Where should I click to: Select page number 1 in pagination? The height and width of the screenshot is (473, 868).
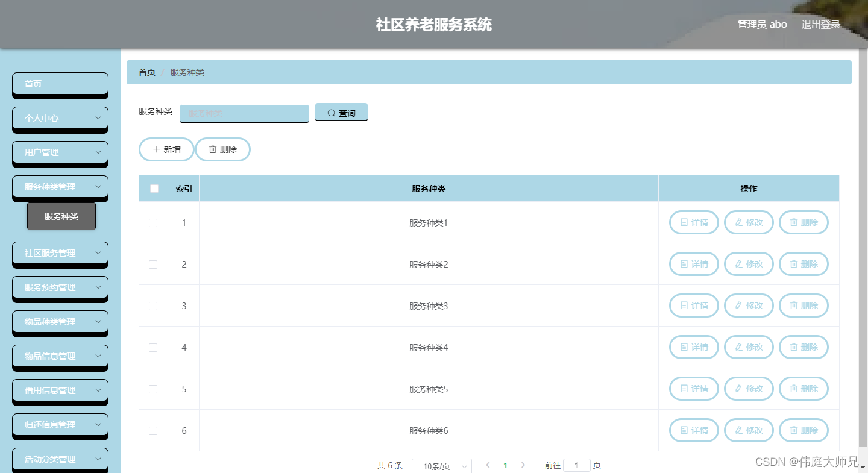pos(505,465)
